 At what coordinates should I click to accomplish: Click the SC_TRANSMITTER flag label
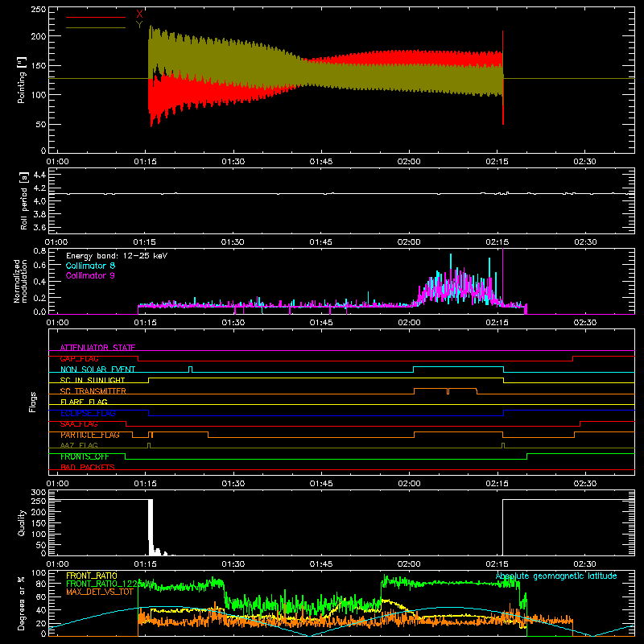click(93, 391)
